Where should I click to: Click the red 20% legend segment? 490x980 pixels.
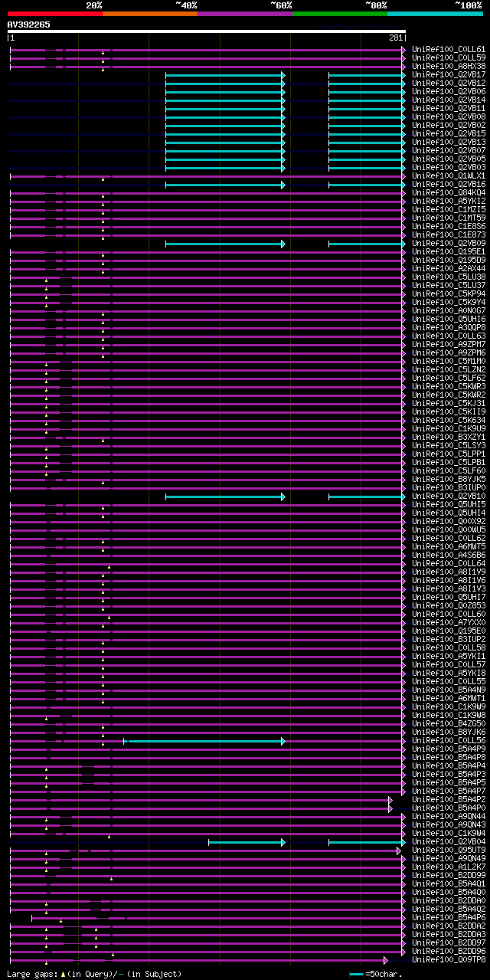54,14
